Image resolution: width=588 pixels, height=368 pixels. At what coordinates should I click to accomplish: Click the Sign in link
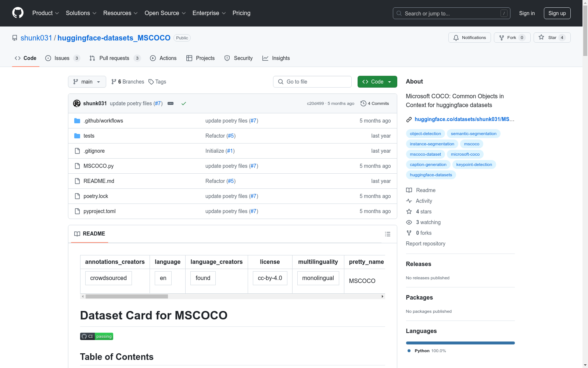(527, 13)
